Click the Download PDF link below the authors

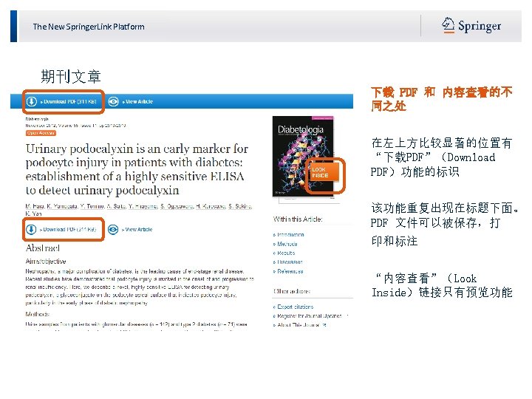68,229
